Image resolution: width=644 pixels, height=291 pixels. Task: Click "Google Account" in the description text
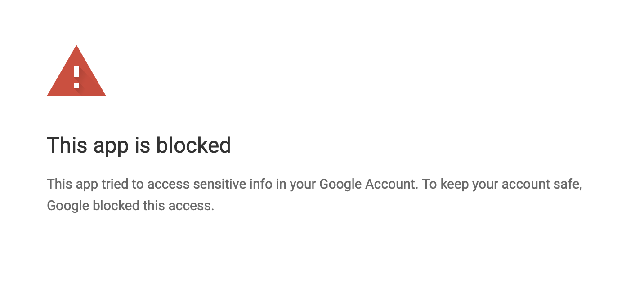click(x=367, y=185)
